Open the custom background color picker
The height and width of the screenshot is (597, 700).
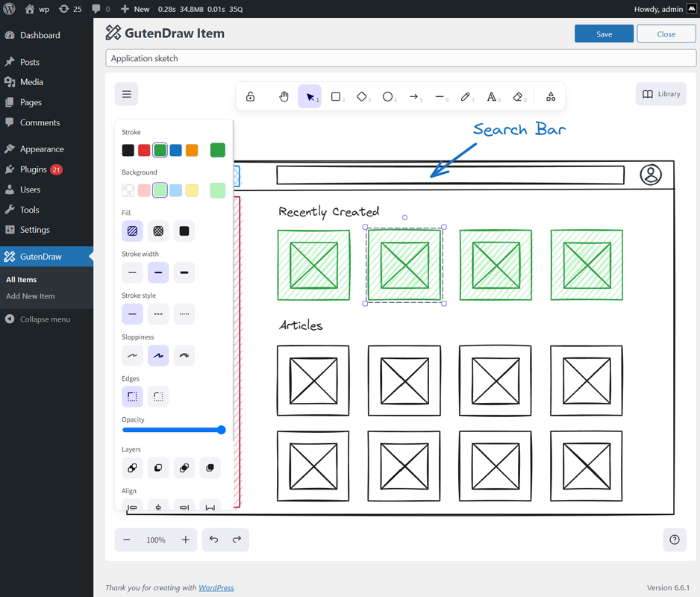pos(217,190)
